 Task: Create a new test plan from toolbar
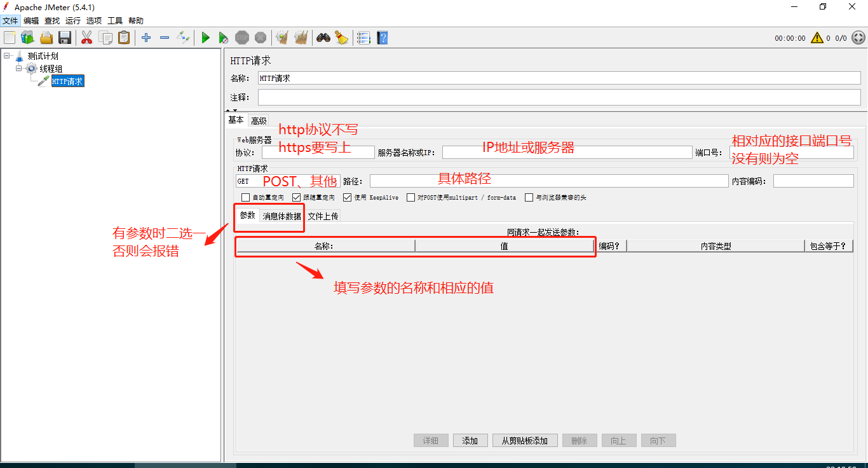click(10, 38)
